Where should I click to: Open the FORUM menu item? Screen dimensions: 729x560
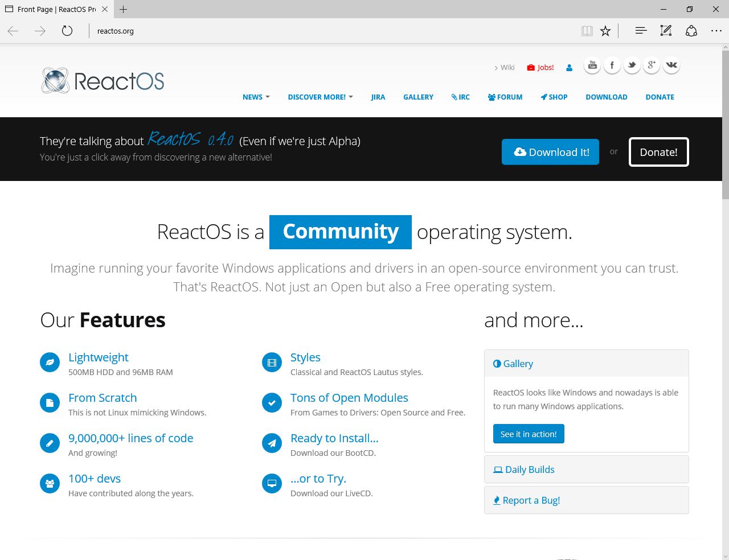[x=505, y=97]
